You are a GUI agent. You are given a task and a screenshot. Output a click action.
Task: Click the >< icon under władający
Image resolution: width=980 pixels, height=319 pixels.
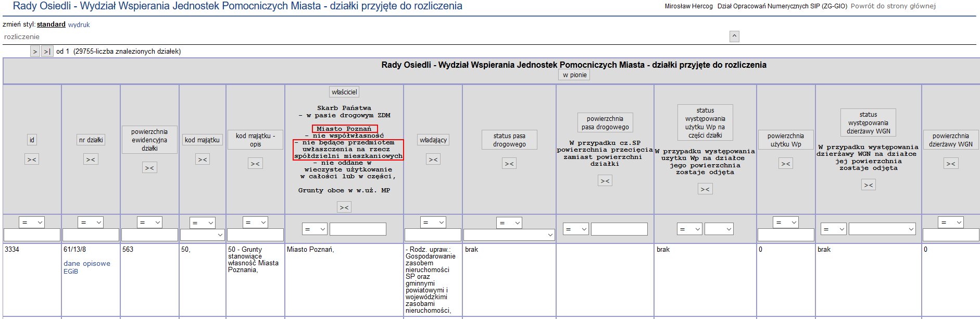click(433, 159)
